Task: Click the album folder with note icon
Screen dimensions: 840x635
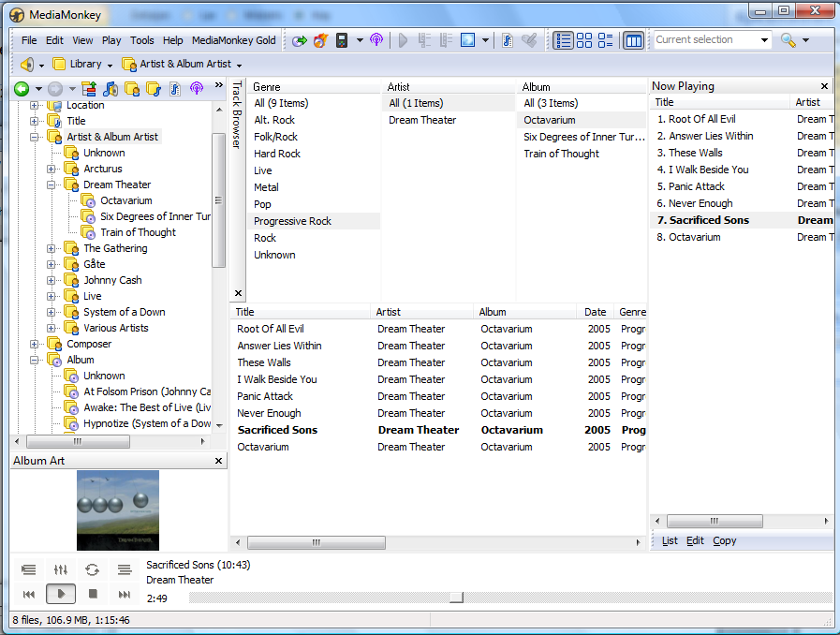Action: point(154,88)
